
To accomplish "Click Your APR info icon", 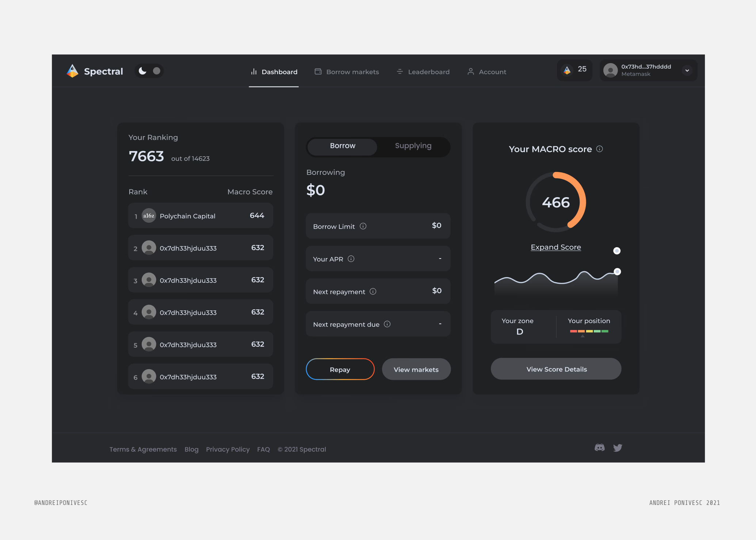I will 351,259.
